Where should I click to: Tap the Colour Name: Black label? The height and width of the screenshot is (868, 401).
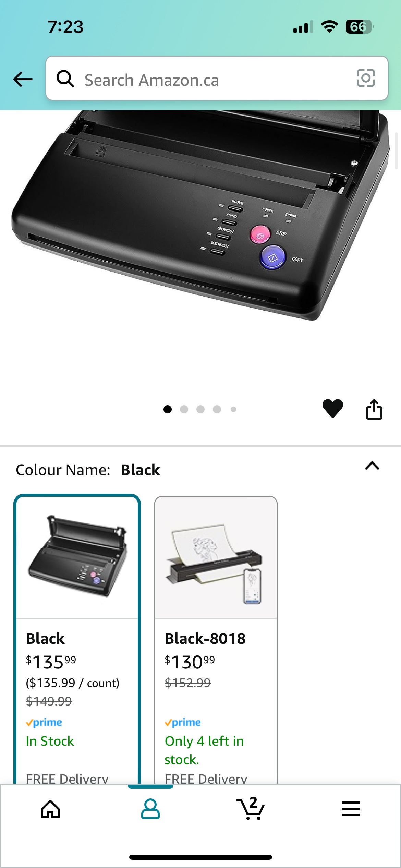point(88,470)
